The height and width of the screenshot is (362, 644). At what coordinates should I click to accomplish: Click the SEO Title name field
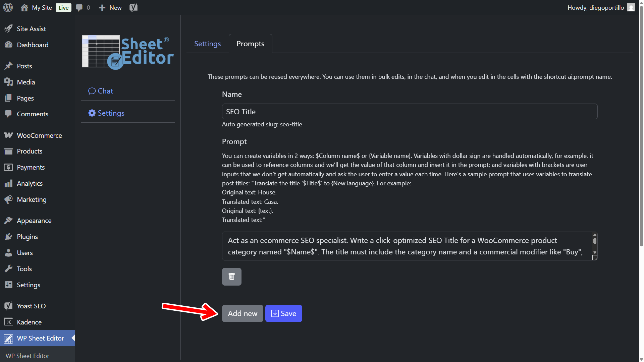tap(409, 112)
